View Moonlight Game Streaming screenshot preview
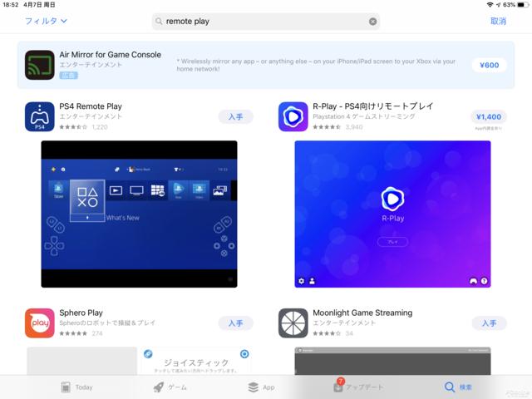 [x=392, y=361]
